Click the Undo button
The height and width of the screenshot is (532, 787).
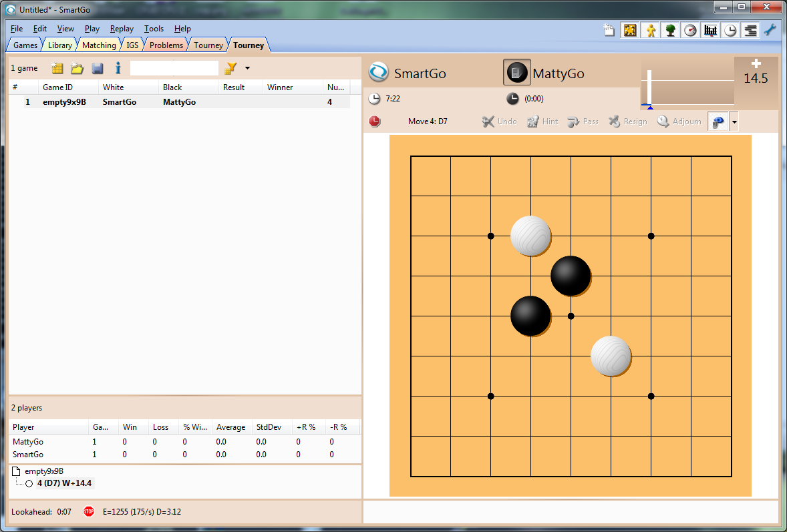(x=500, y=121)
